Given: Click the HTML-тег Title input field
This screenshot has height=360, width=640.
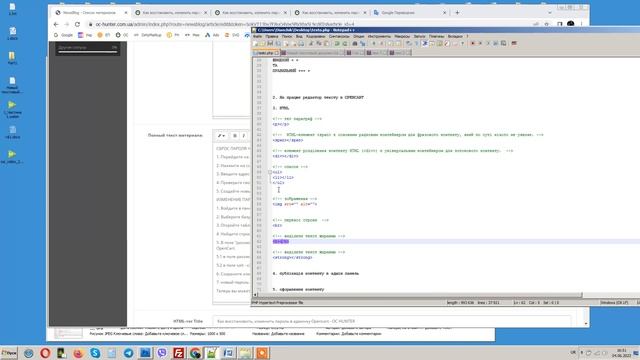Looking at the screenshot, I should [391, 321].
